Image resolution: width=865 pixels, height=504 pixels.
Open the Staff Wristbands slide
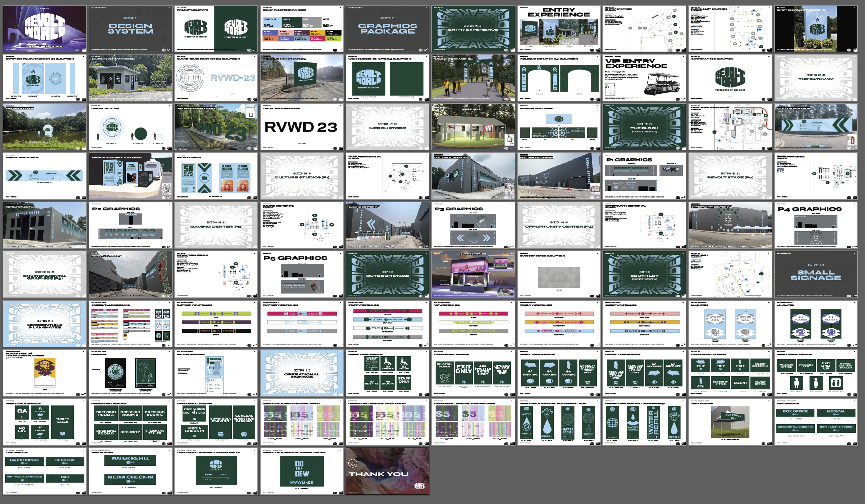(388, 324)
